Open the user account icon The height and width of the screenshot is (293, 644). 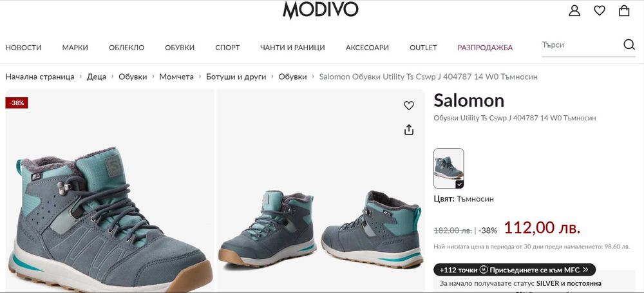[x=574, y=11]
